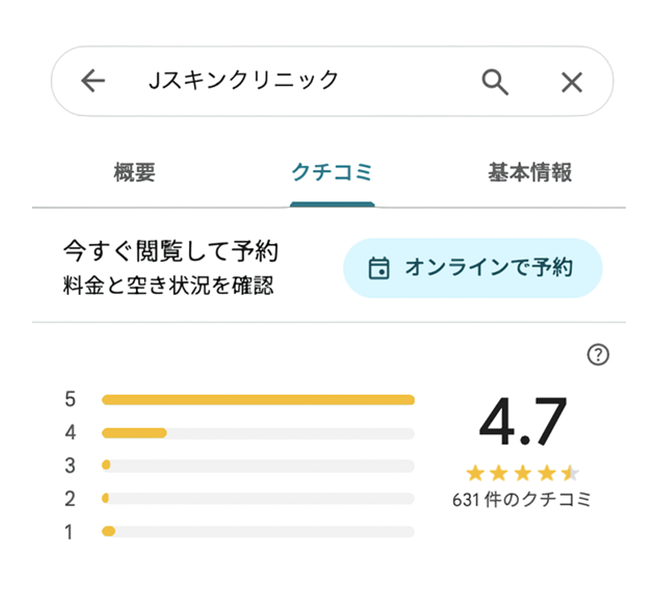Screen dimensions: 660x593
Task: Clear the search with the X icon
Action: point(571,82)
